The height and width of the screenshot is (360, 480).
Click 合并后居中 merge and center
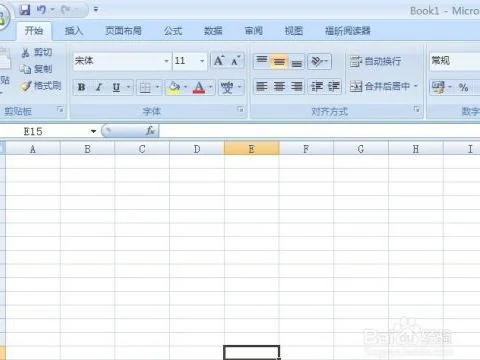pyautogui.click(x=379, y=87)
